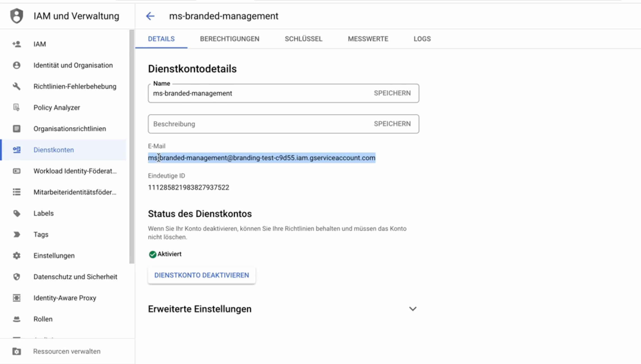This screenshot has height=364, width=641.
Task: Open Richtlinien-Fehlerbehebung in sidebar
Action: [x=64, y=86]
